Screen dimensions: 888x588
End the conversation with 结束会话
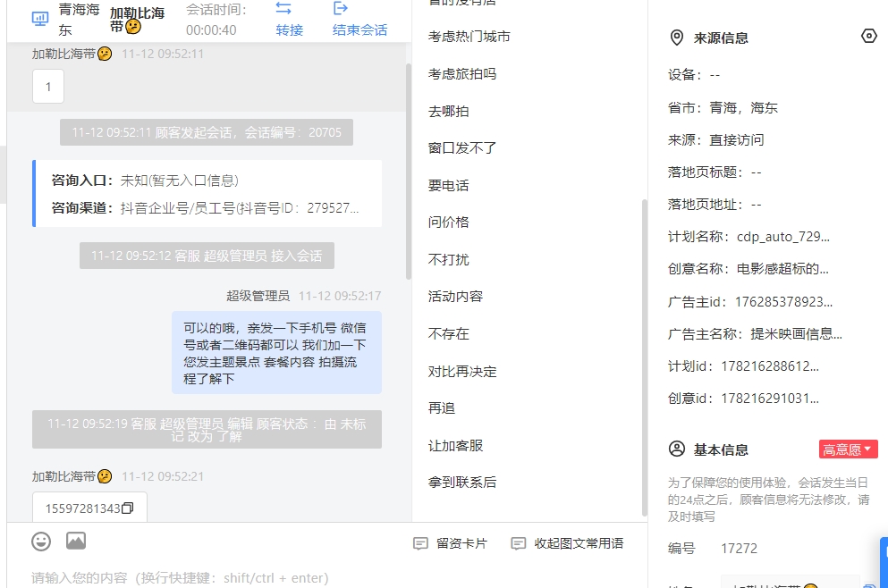(359, 20)
